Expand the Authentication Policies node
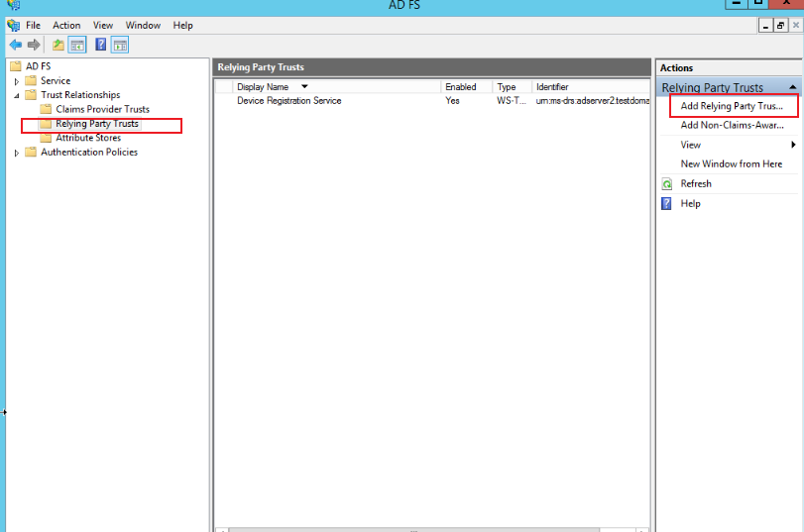Screen dimensions: 804x532 tap(17, 153)
